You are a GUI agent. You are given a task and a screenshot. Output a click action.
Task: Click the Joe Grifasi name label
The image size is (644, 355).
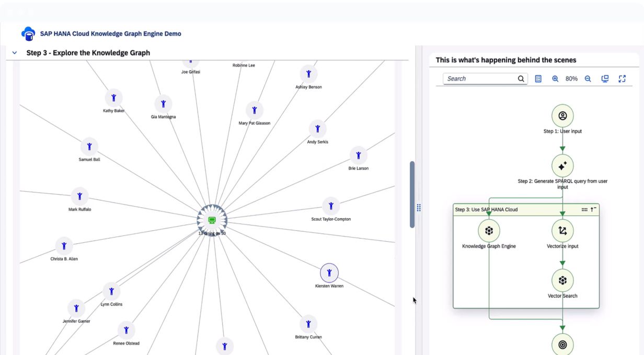point(191,72)
